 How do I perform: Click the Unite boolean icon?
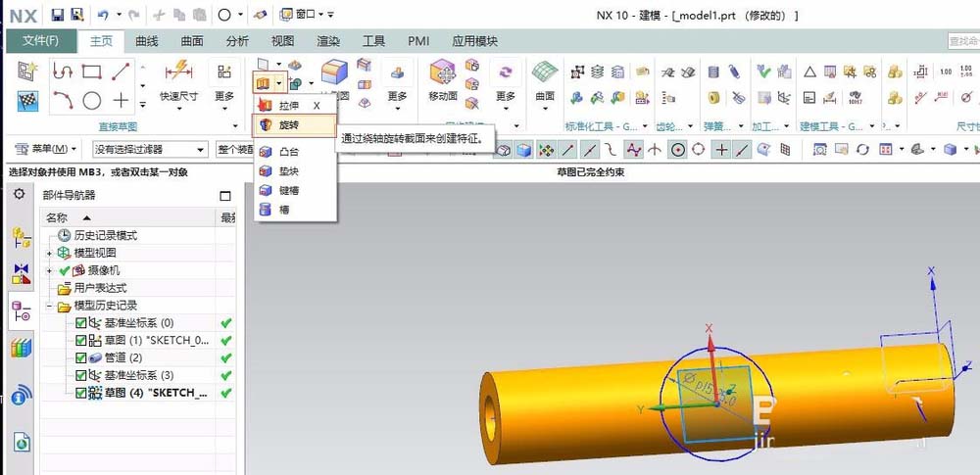[x=295, y=82]
